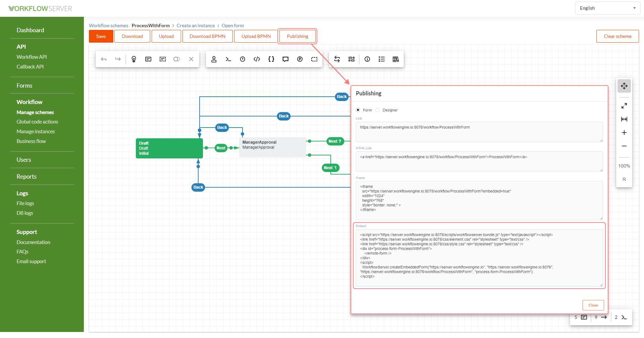Toggle the overlapping circles icon
This screenshot has height=338, width=644.
tap(177, 59)
